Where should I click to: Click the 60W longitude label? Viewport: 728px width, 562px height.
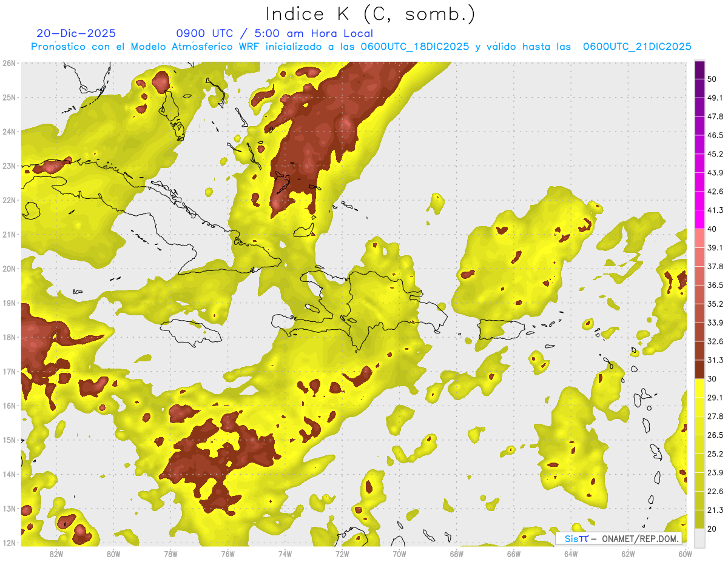point(685,554)
